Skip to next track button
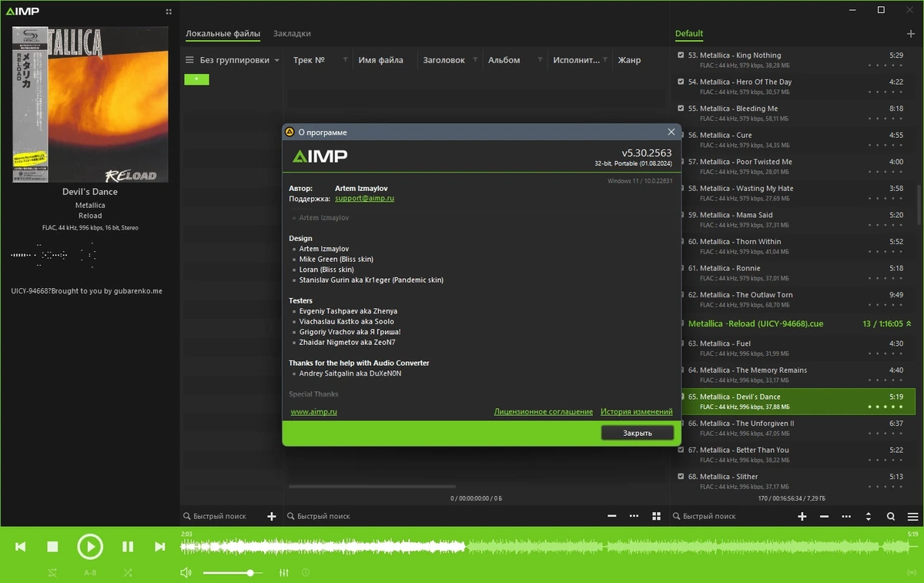This screenshot has height=583, width=924. point(159,547)
